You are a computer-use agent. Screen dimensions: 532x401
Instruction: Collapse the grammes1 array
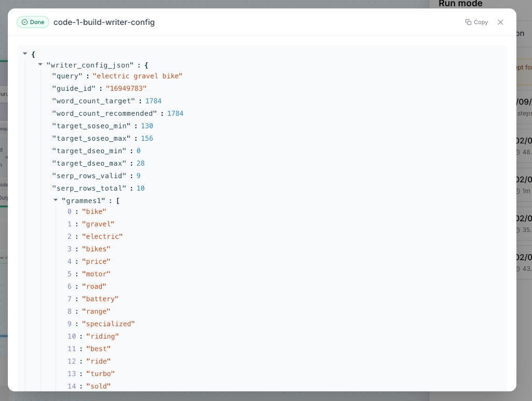click(55, 200)
